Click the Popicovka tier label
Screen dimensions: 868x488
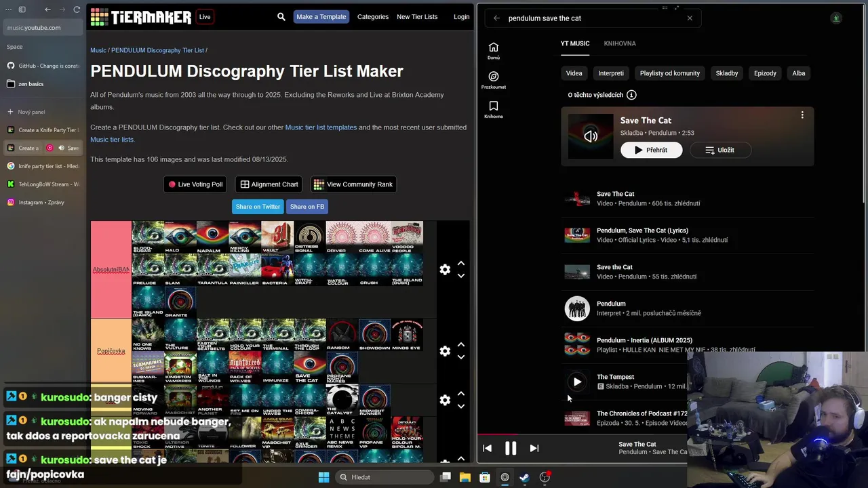tap(111, 351)
